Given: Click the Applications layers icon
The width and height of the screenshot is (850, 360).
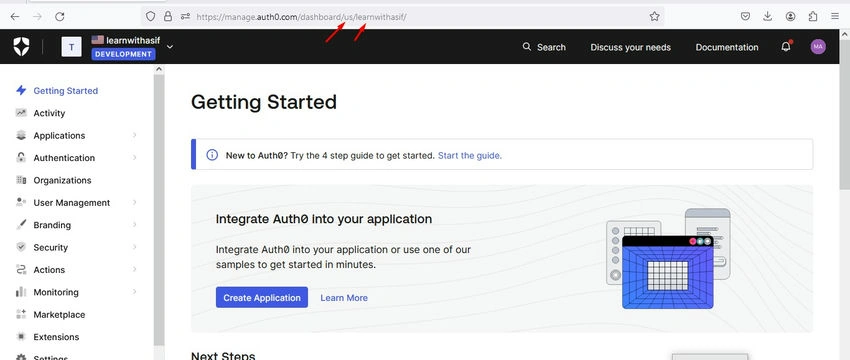Looking at the screenshot, I should (21, 136).
